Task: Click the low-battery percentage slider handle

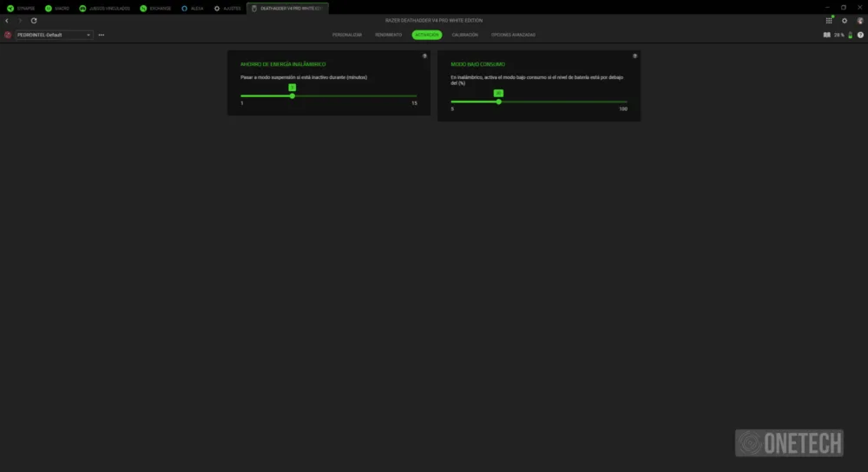Action: (x=499, y=102)
